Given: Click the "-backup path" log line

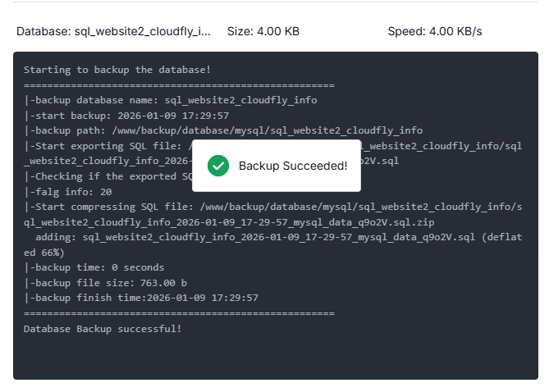Looking at the screenshot, I should (223, 130).
